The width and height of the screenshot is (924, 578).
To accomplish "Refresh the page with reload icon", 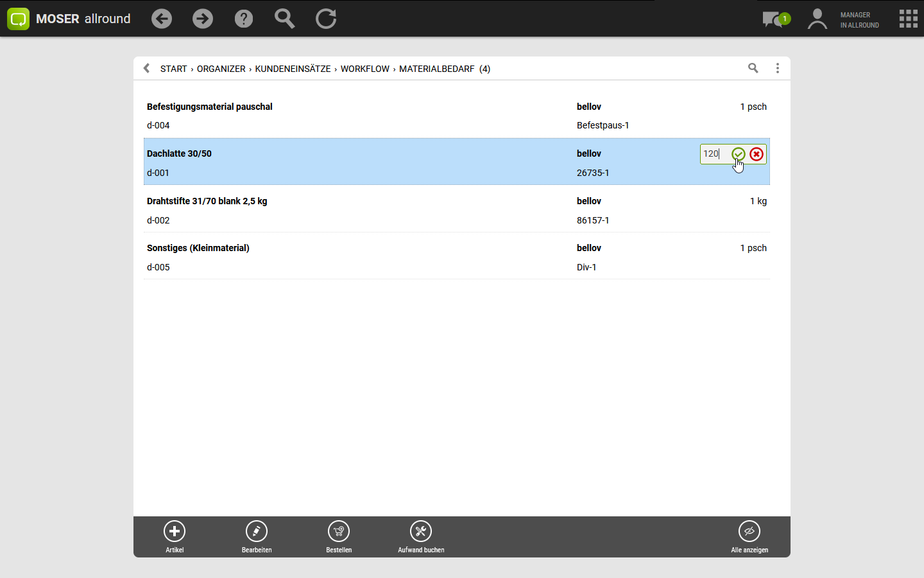I will click(x=326, y=19).
